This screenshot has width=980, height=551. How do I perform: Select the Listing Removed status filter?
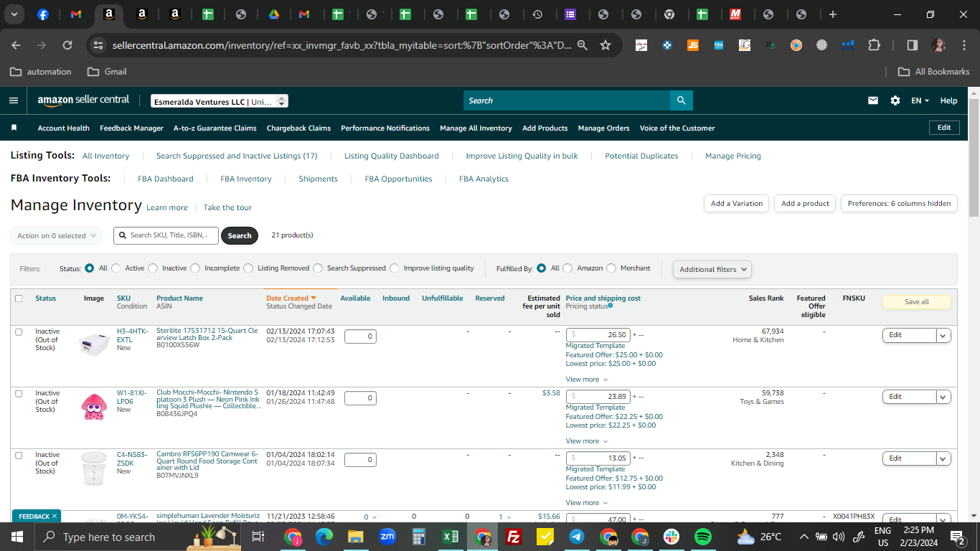pyautogui.click(x=248, y=268)
